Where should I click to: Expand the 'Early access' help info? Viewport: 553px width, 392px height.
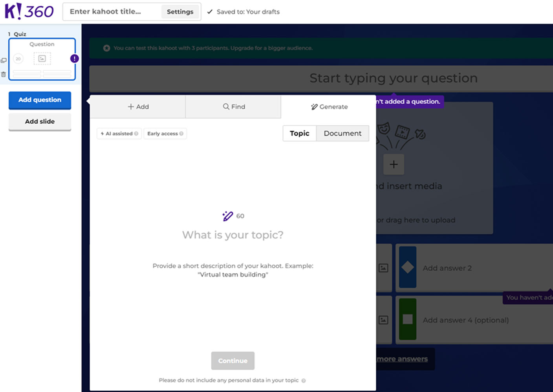181,134
